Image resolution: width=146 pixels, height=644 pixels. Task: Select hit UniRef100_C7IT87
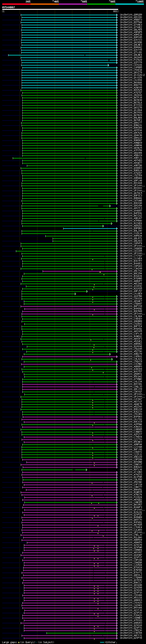131,256
